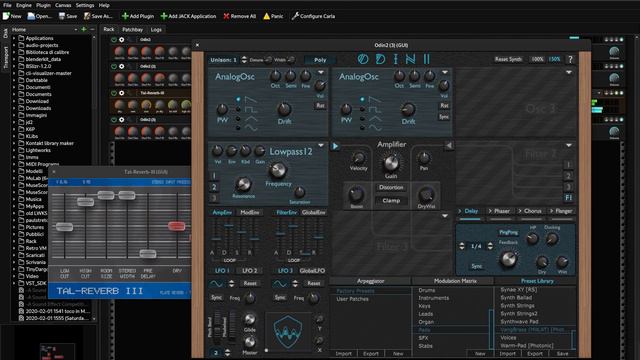Open first AnalogOsc type dropdown arrow

(321, 72)
